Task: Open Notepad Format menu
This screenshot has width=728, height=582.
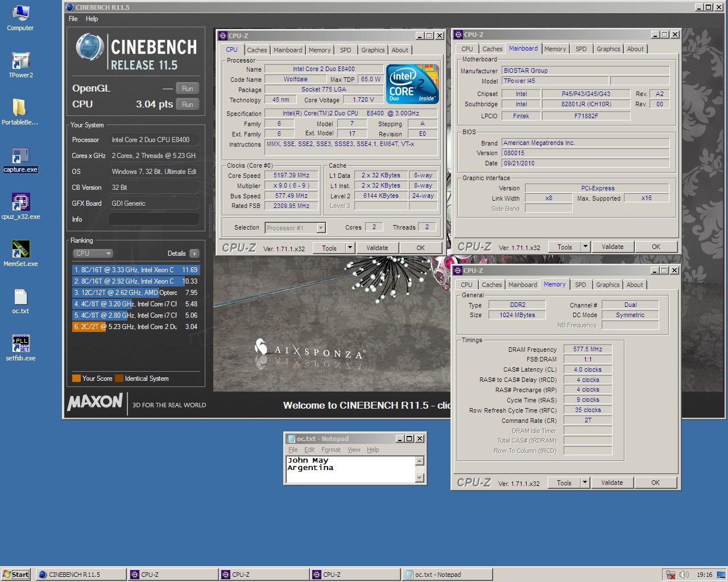Action: pos(331,450)
